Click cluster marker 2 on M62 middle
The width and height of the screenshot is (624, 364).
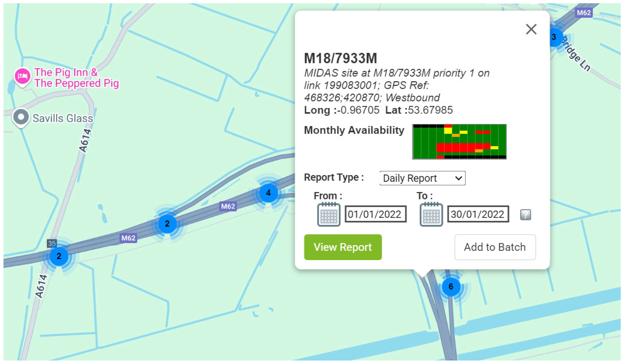click(x=167, y=224)
